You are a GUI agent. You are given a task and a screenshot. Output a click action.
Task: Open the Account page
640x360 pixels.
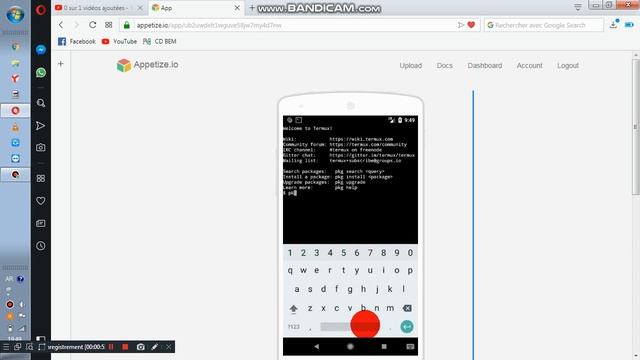(x=529, y=65)
